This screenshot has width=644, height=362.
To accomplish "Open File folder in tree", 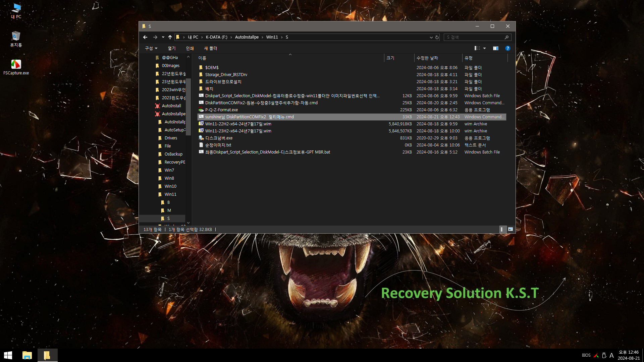I will tap(168, 146).
